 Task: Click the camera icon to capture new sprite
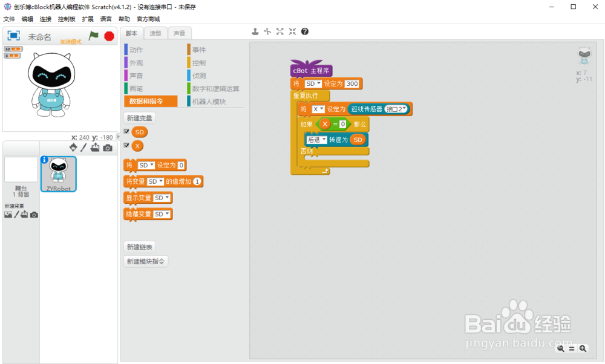(x=108, y=148)
